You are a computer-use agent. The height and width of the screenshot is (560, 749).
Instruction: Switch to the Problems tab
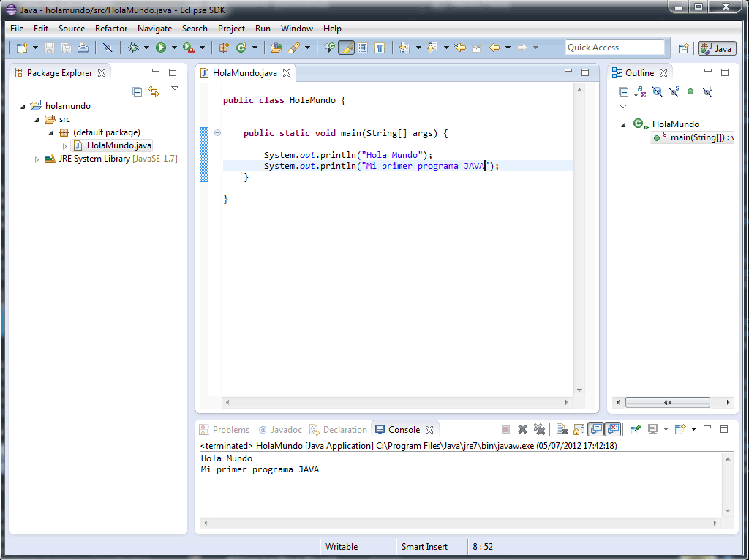[230, 430]
